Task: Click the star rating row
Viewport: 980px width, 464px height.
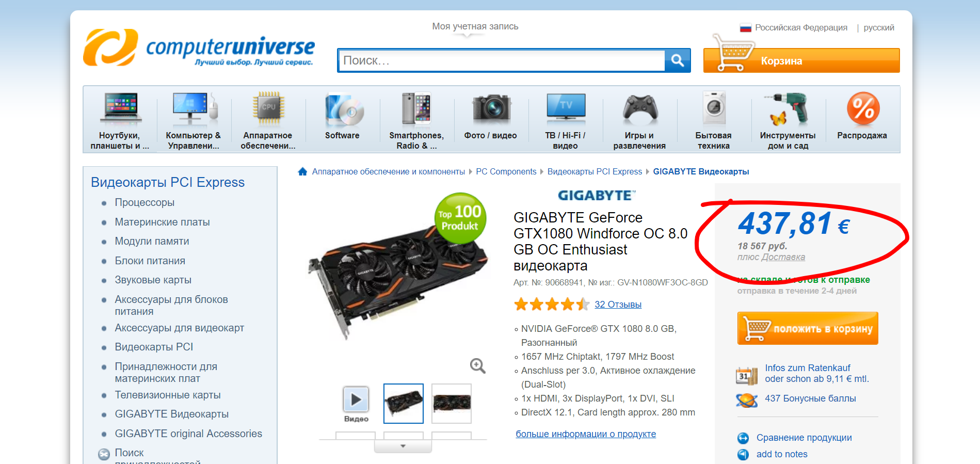Action: [552, 305]
